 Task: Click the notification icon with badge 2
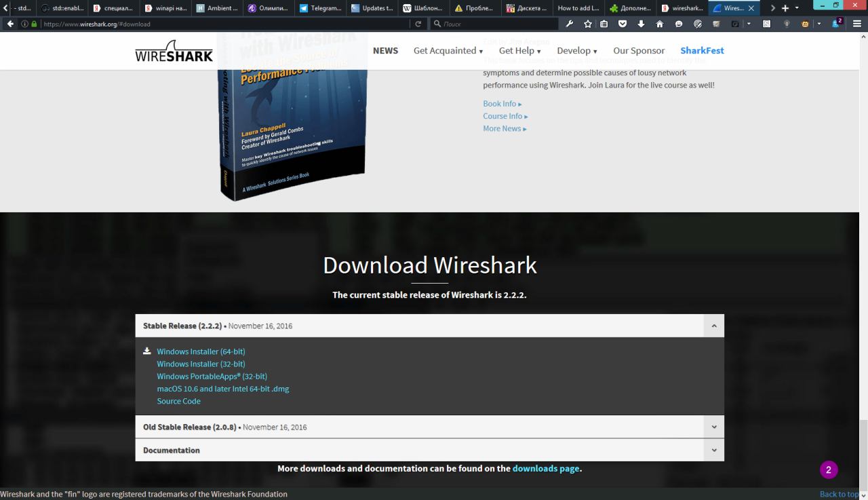point(837,23)
